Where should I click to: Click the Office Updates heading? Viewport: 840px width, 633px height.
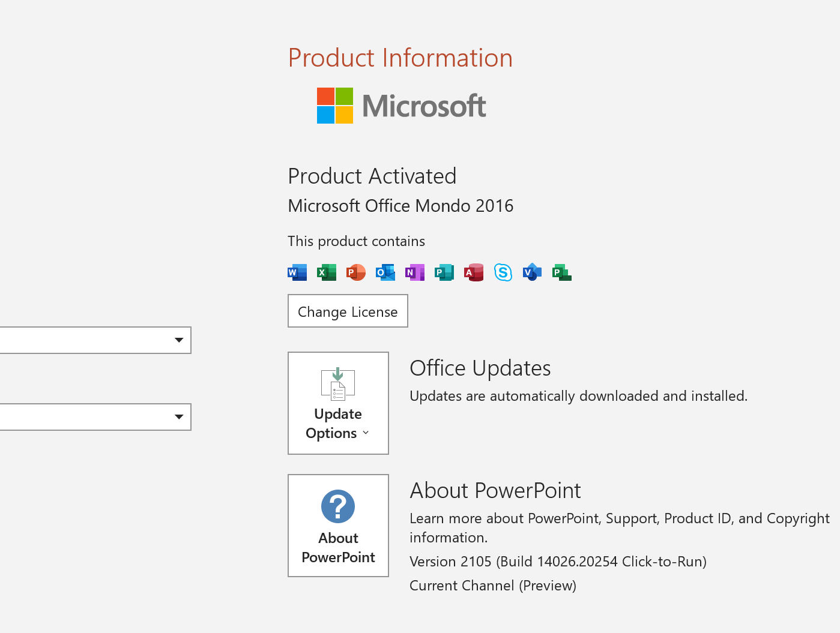click(x=480, y=368)
